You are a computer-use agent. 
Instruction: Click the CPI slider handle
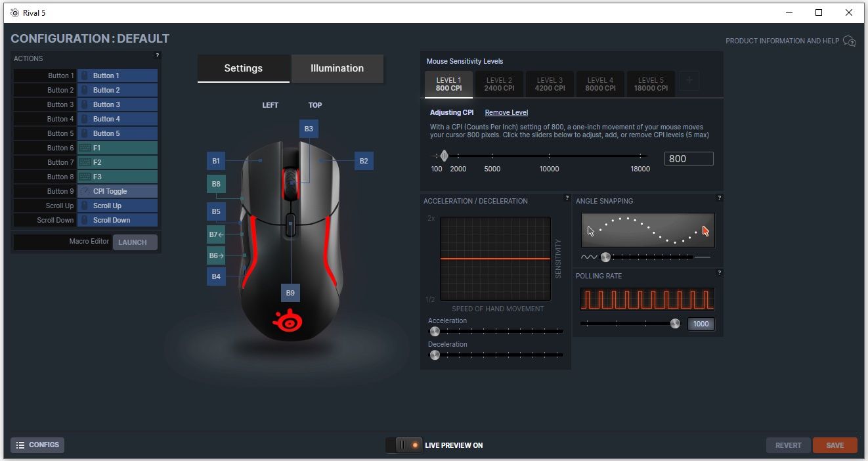click(x=444, y=156)
